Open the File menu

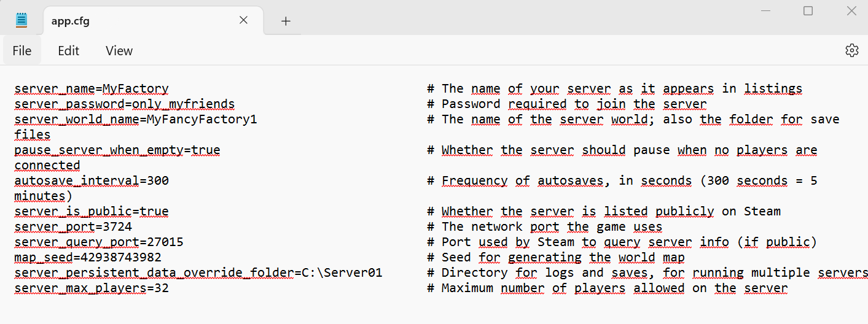pos(22,51)
